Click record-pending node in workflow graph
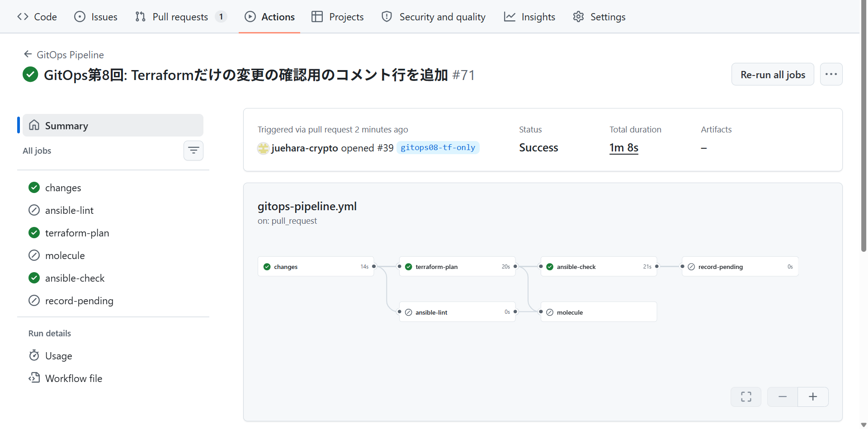 coord(740,267)
